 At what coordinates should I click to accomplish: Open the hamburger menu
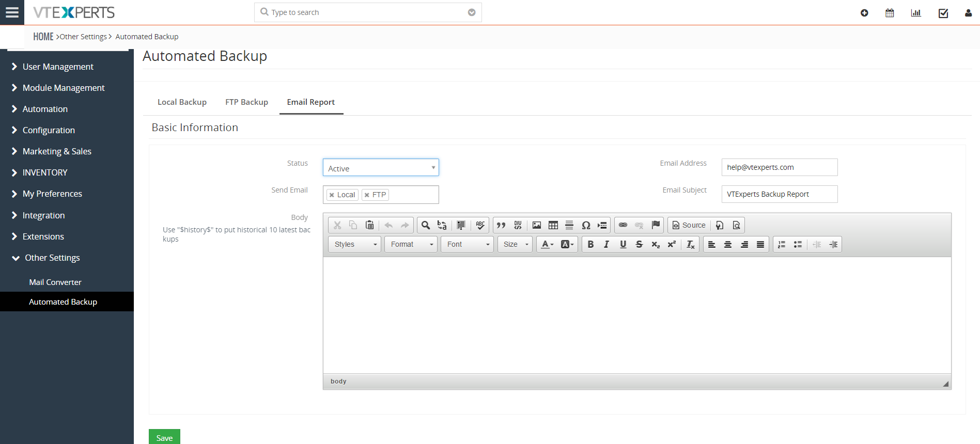tap(12, 12)
